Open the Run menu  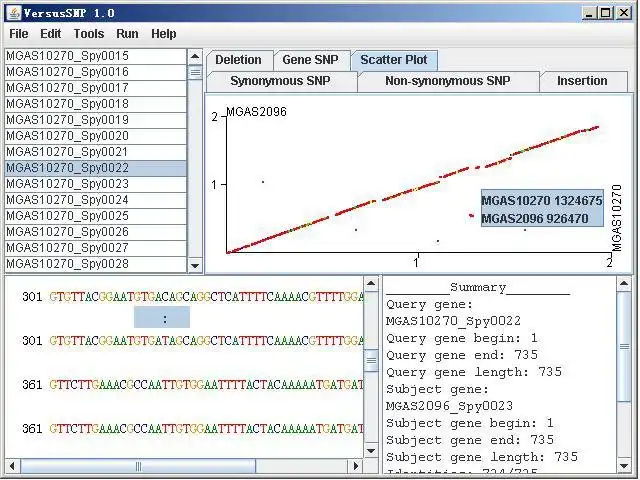[127, 34]
